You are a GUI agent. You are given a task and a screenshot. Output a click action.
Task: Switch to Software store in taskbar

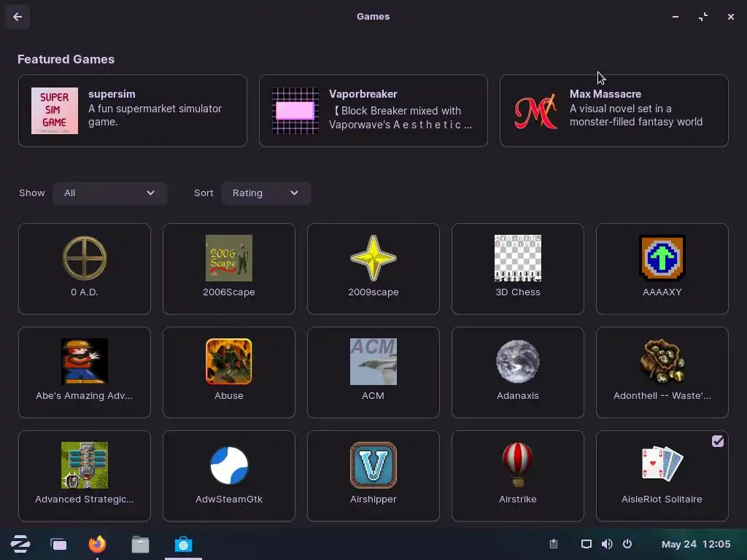[x=183, y=544]
